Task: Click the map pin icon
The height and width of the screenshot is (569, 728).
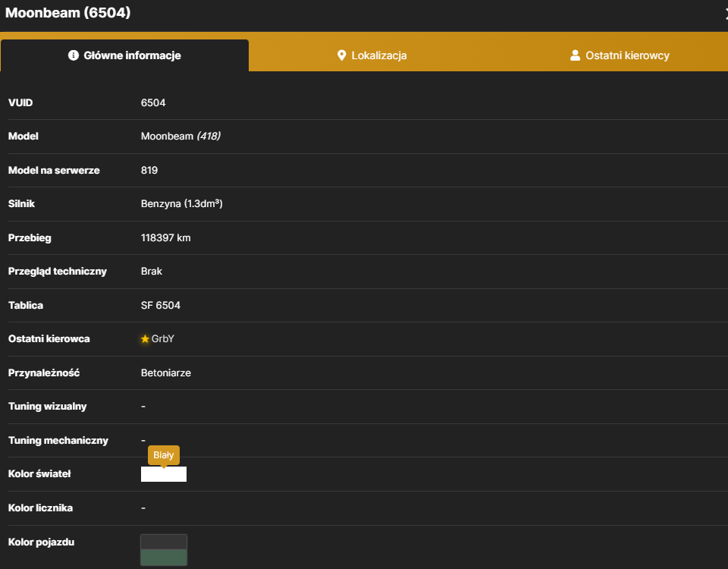Action: 342,55
